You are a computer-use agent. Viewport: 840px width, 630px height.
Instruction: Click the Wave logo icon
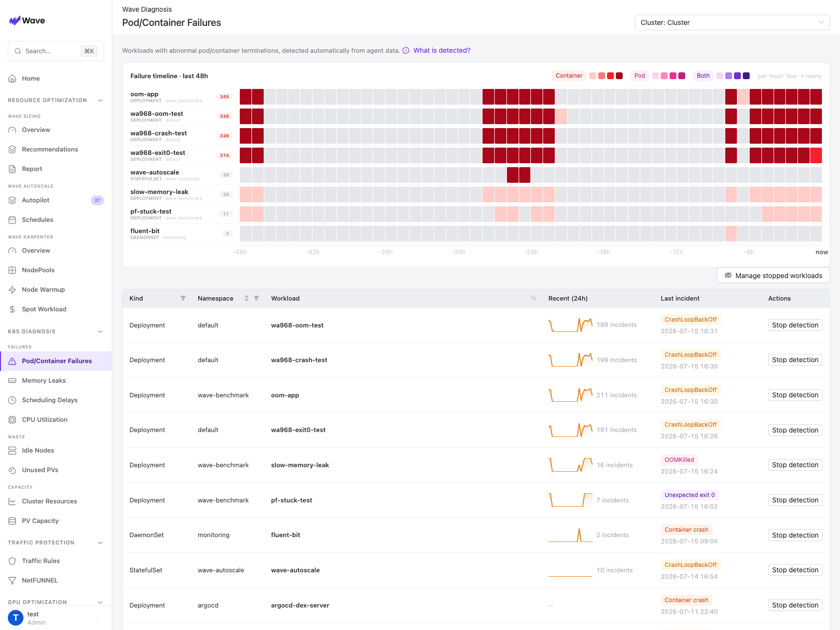click(x=15, y=21)
